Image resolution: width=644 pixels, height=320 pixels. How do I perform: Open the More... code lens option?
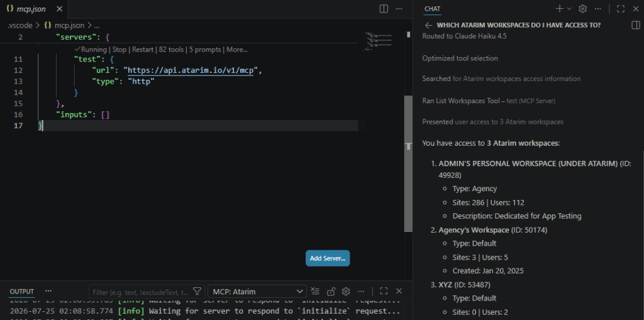tap(237, 50)
